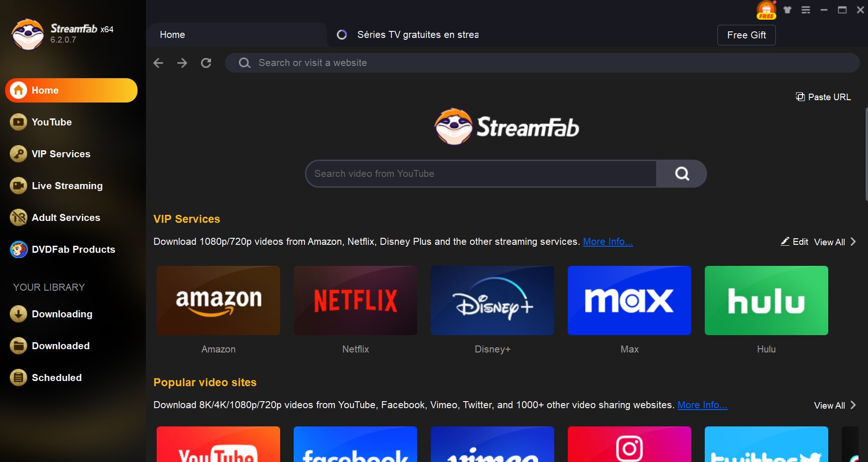Open the Disney+ service tile
Viewport: 868px width, 462px height.
tap(492, 301)
